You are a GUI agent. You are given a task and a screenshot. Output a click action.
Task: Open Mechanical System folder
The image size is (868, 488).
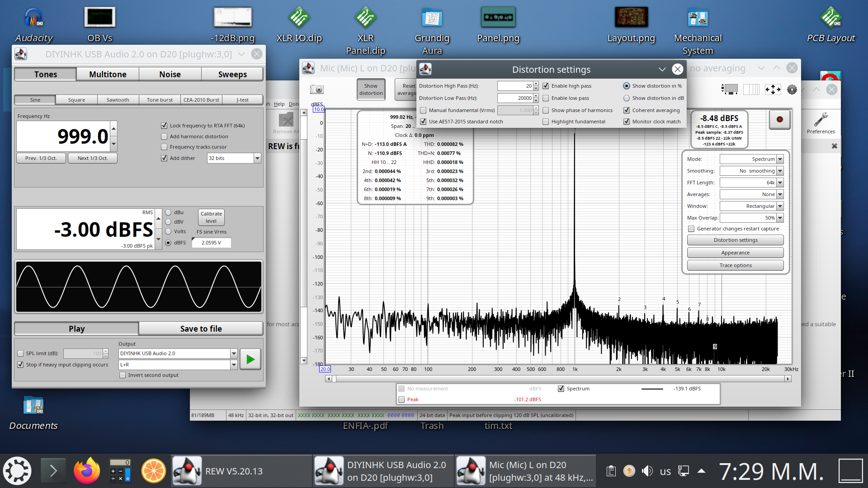tap(698, 31)
